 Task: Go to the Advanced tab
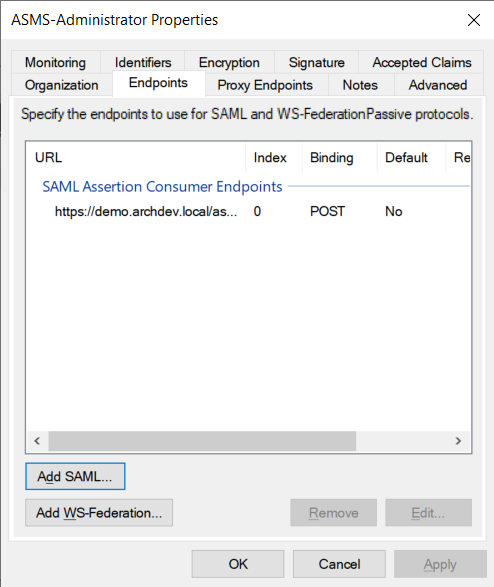pyautogui.click(x=438, y=85)
